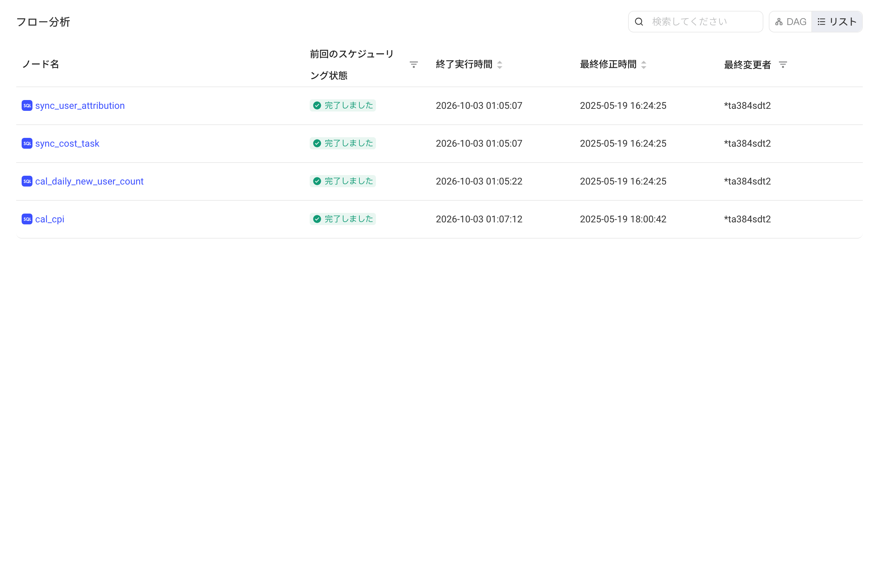Open the sync_user_attribution node
879x588 pixels.
80,105
